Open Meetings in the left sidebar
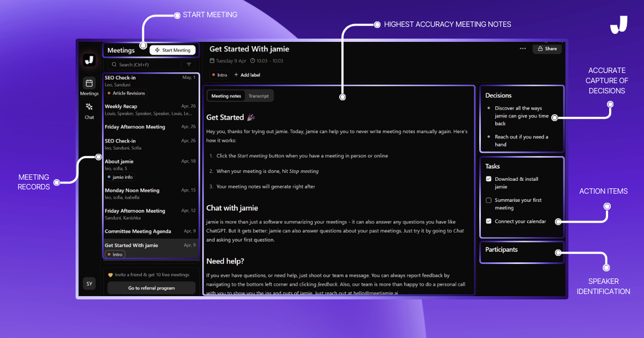 pos(89,84)
